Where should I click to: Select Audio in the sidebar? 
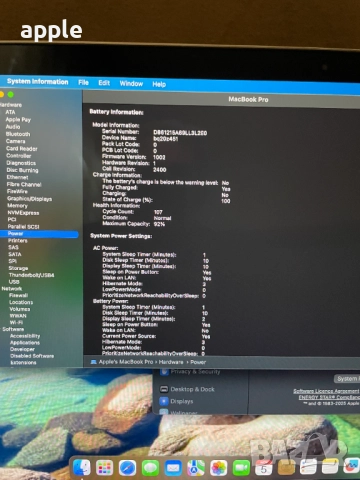tap(13, 127)
